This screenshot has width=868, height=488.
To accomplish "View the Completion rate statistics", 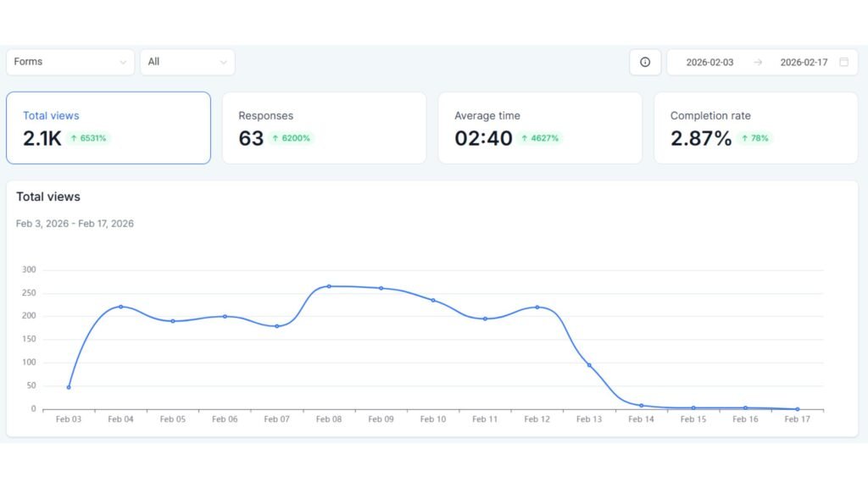I will tap(755, 127).
